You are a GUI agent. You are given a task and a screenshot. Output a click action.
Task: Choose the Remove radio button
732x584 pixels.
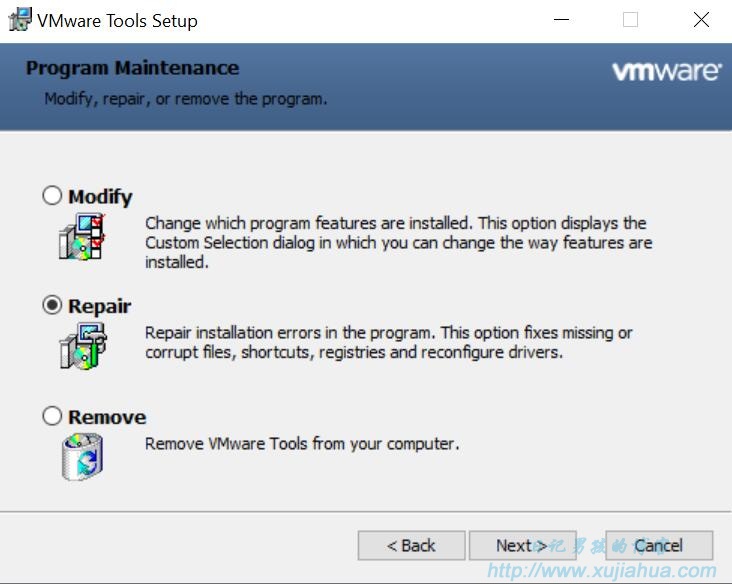point(52,416)
